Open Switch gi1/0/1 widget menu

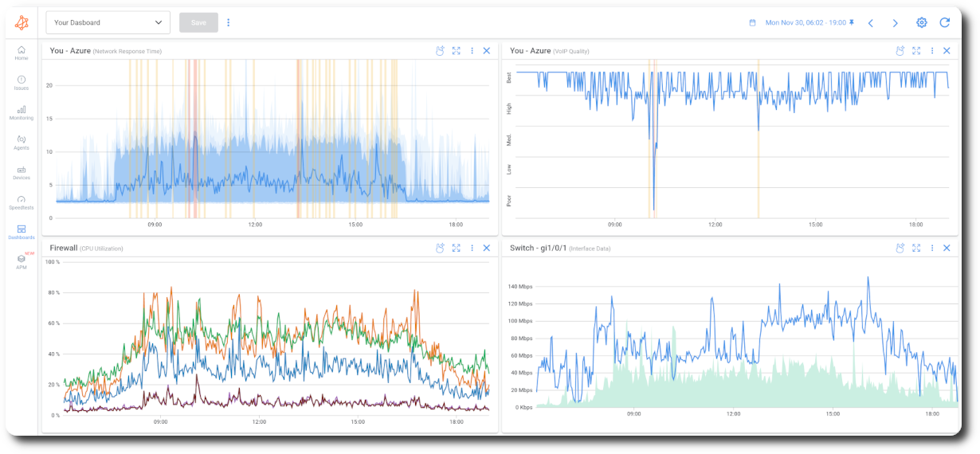click(x=932, y=248)
